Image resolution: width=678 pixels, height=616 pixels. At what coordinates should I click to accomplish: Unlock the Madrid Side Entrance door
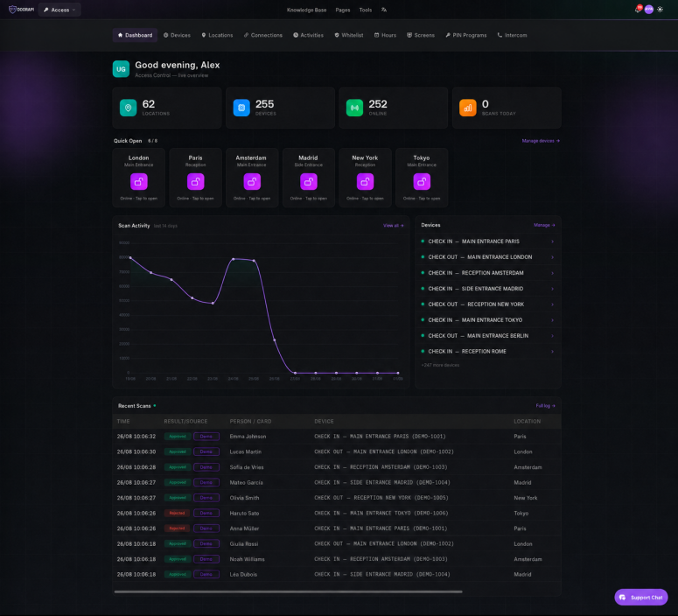[x=309, y=182]
